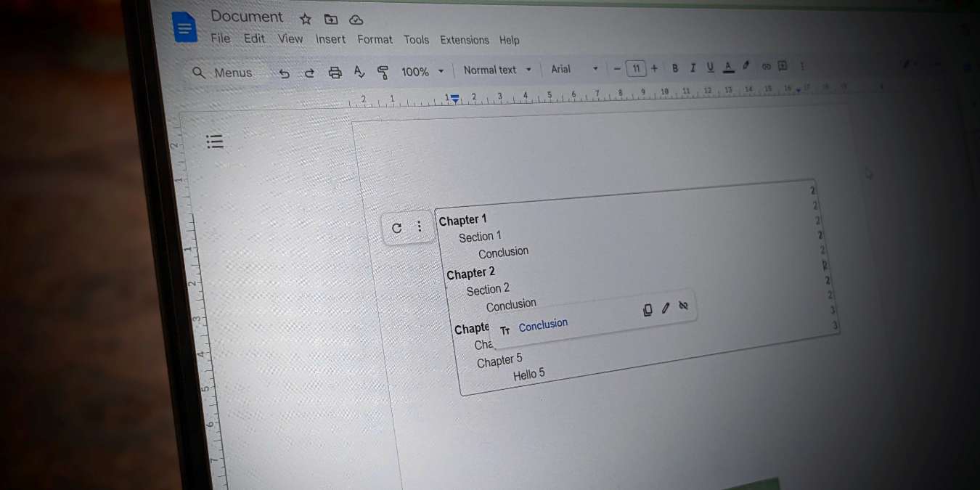
Task: Toggle underline formatting
Action: coord(710,66)
